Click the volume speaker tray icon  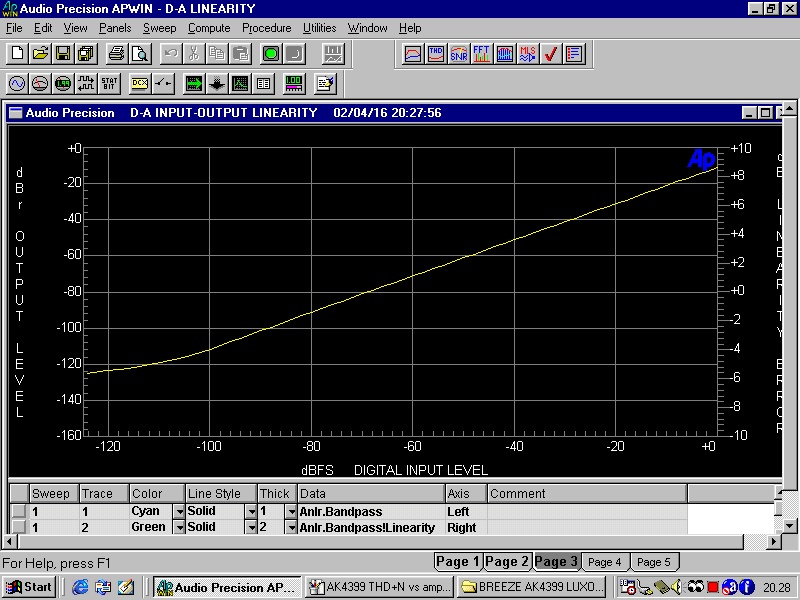pos(677,587)
